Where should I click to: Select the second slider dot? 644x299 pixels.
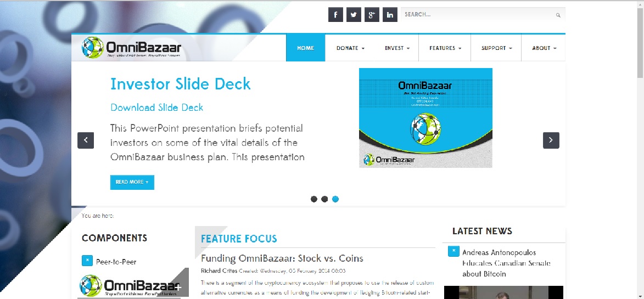coord(324,199)
